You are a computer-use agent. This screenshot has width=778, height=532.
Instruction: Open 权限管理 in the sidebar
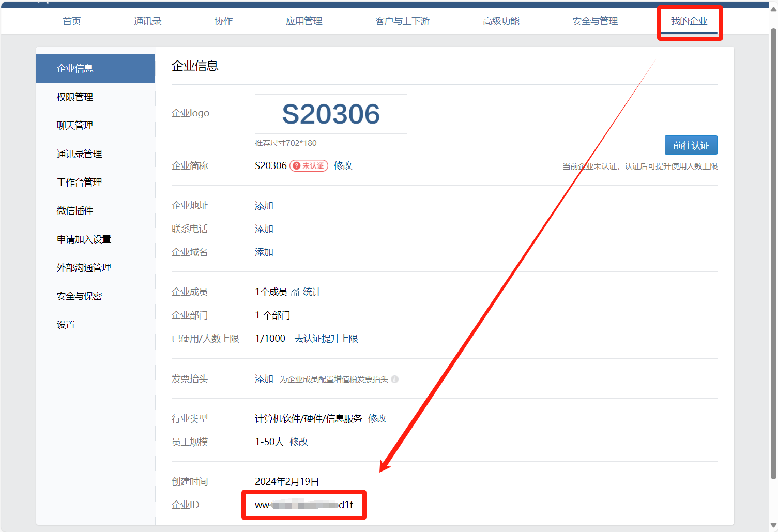(x=75, y=97)
